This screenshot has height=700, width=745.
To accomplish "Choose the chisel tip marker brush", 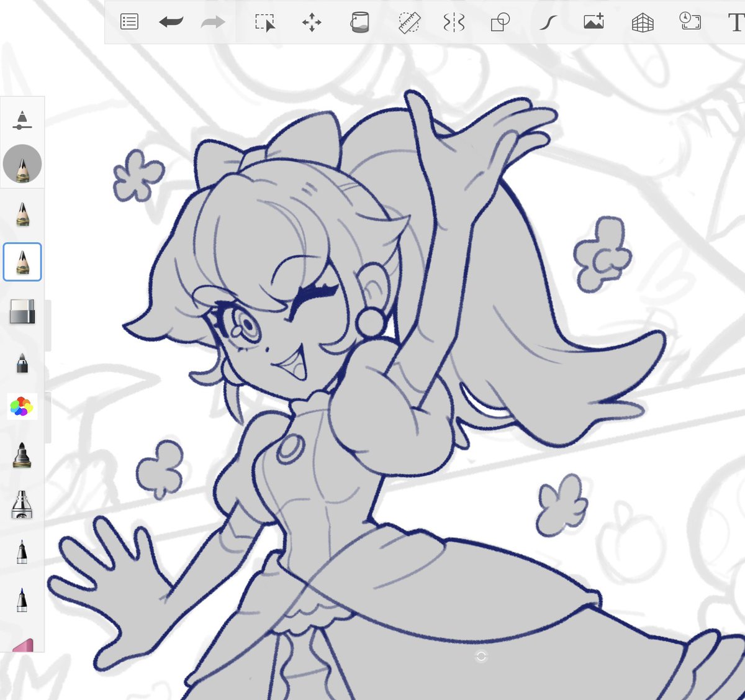I will [22, 455].
